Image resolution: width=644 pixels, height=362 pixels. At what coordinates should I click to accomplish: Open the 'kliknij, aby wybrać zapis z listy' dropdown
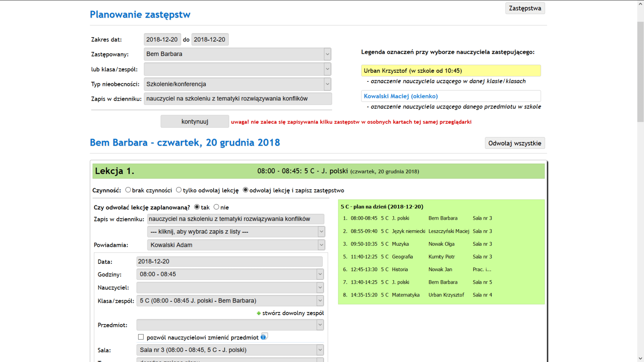[x=236, y=232]
